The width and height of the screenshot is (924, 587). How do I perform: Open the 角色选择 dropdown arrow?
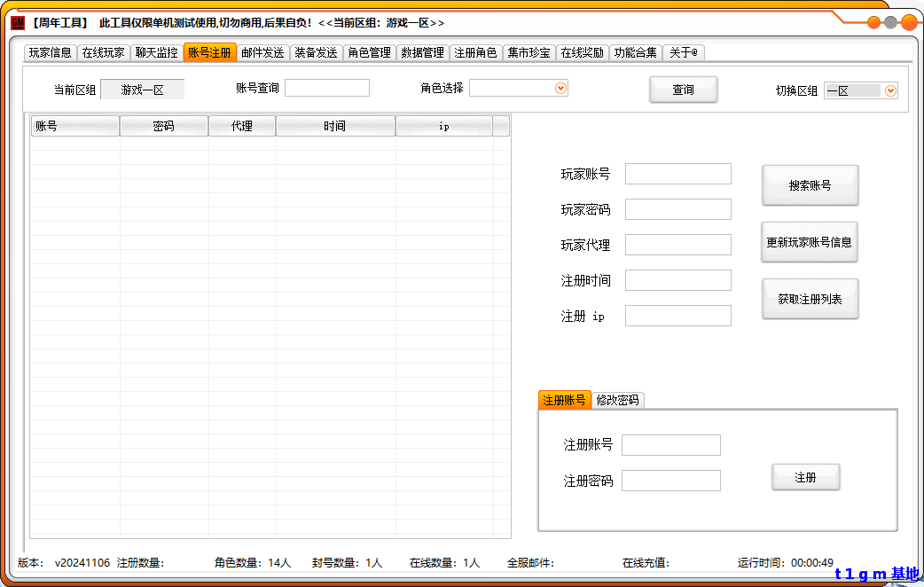click(560, 88)
